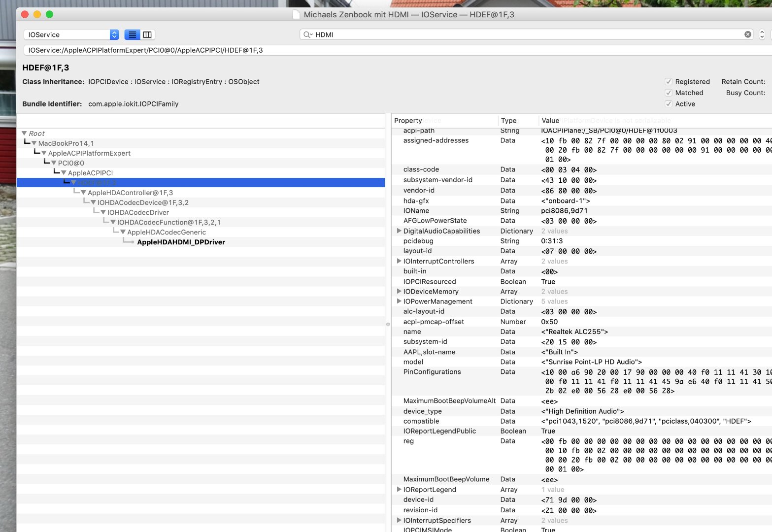Select the AFGLowPowerState property row
Image resolution: width=772 pixels, height=532 pixels.
pos(582,221)
